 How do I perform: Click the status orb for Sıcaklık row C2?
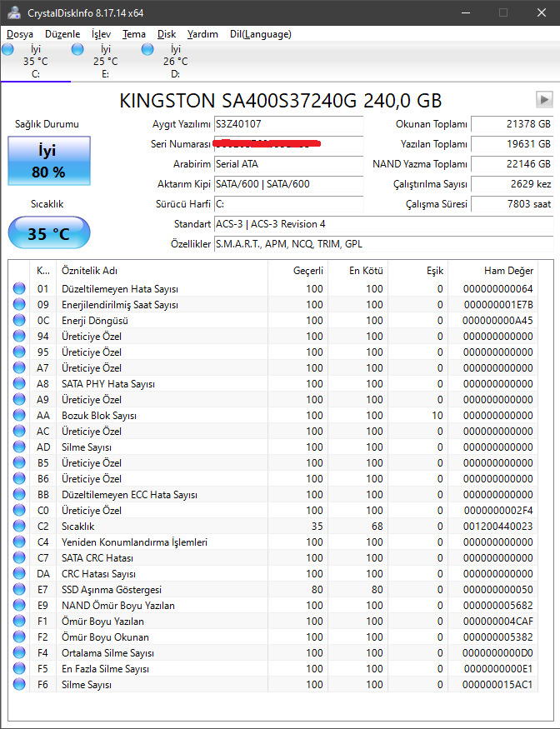(19, 527)
